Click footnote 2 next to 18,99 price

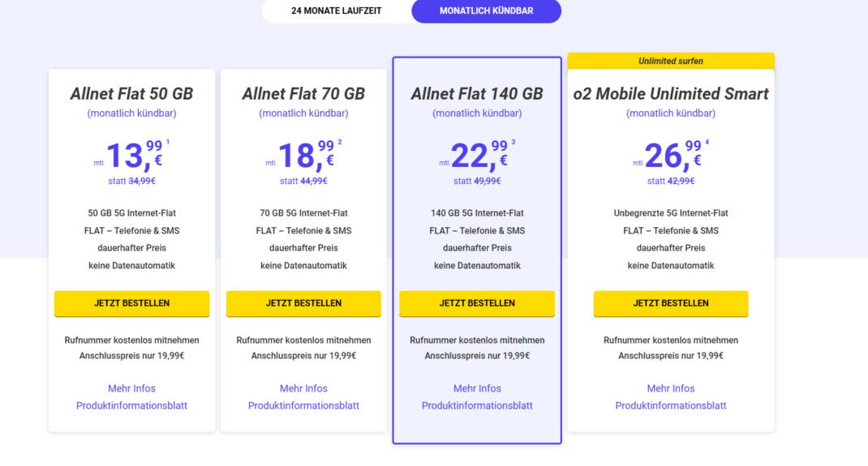tap(340, 143)
